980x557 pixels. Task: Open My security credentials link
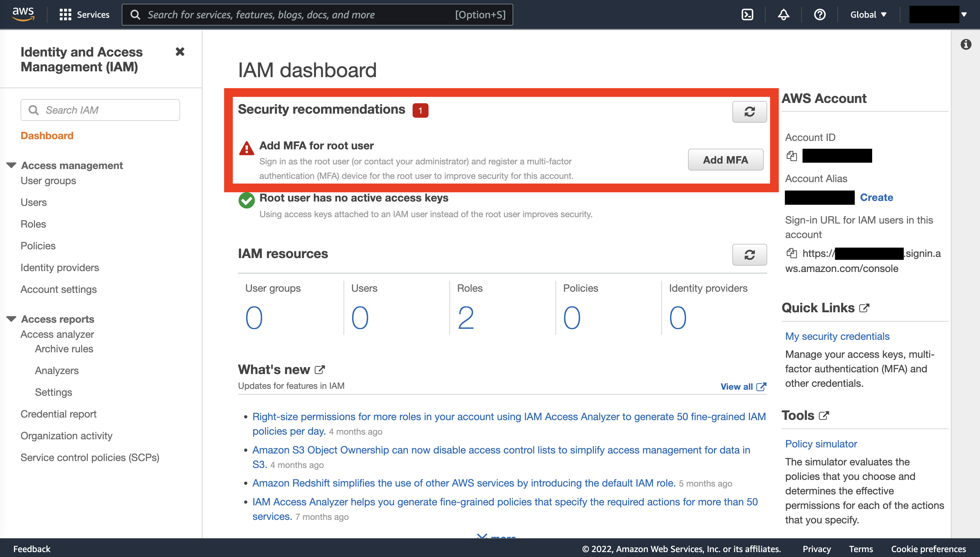pos(837,336)
